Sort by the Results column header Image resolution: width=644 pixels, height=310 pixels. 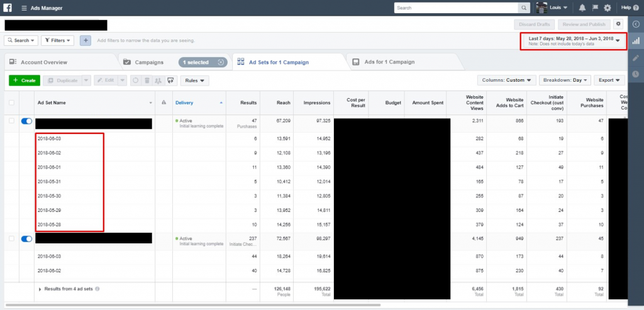(x=248, y=102)
